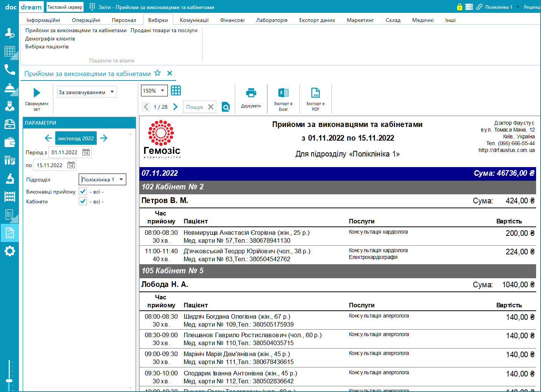Screen dimensions: 541x392
Task: Open the Підрозділ Поліклініка 1 dropdown
Action: coord(102,180)
